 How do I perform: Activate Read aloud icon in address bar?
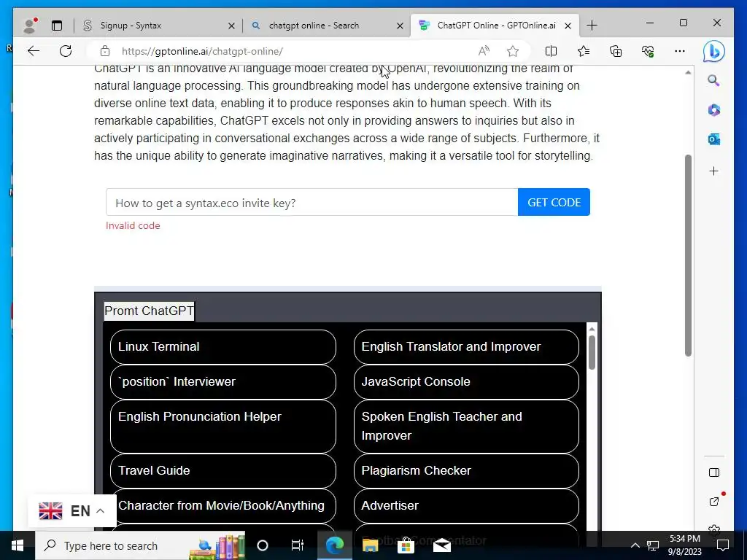[484, 51]
